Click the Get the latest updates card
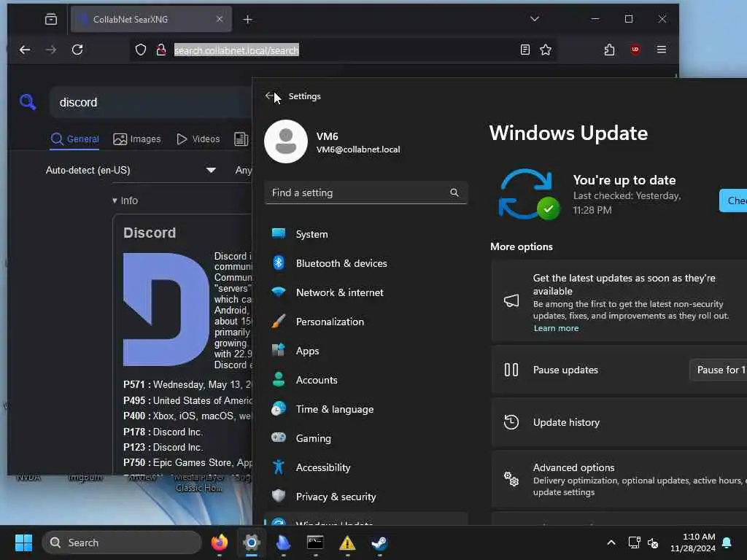Screen dimensions: 747x560 [619, 302]
